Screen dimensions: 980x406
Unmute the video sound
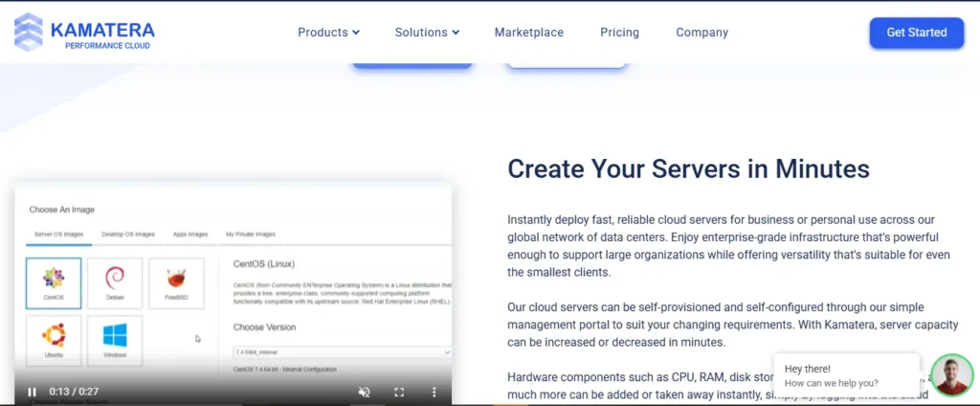pos(364,392)
